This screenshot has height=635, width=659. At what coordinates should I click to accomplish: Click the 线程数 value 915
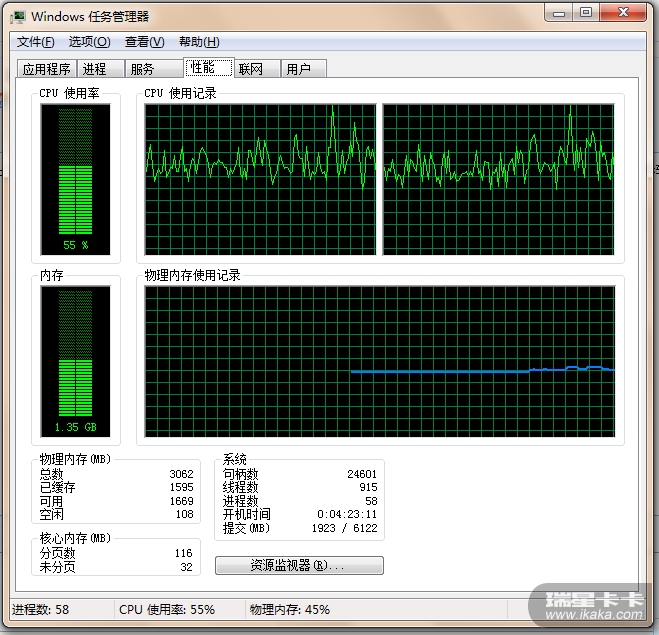pos(368,487)
